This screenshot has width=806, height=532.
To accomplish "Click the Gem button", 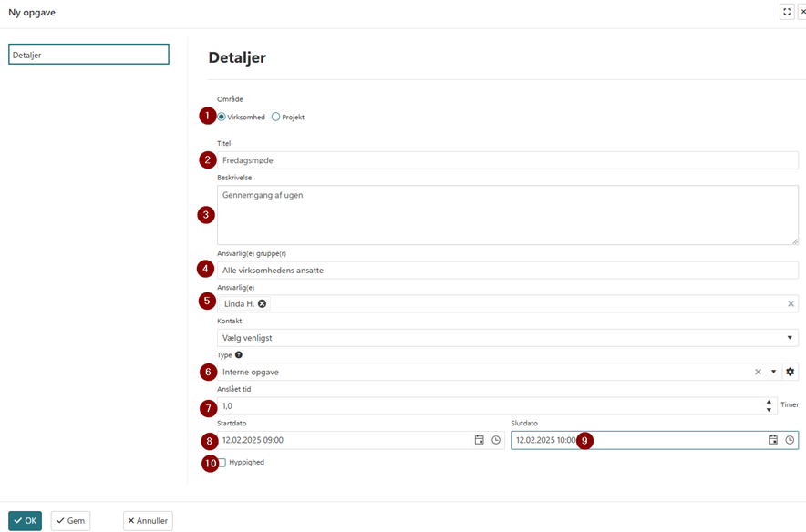I will 70,521.
